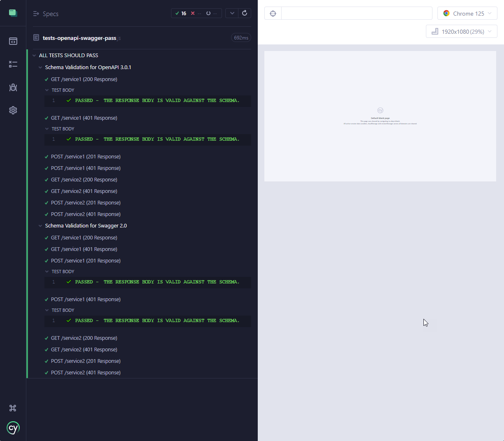Click the viewport ruler icon
This screenshot has height=441, width=504.
[x=435, y=31]
